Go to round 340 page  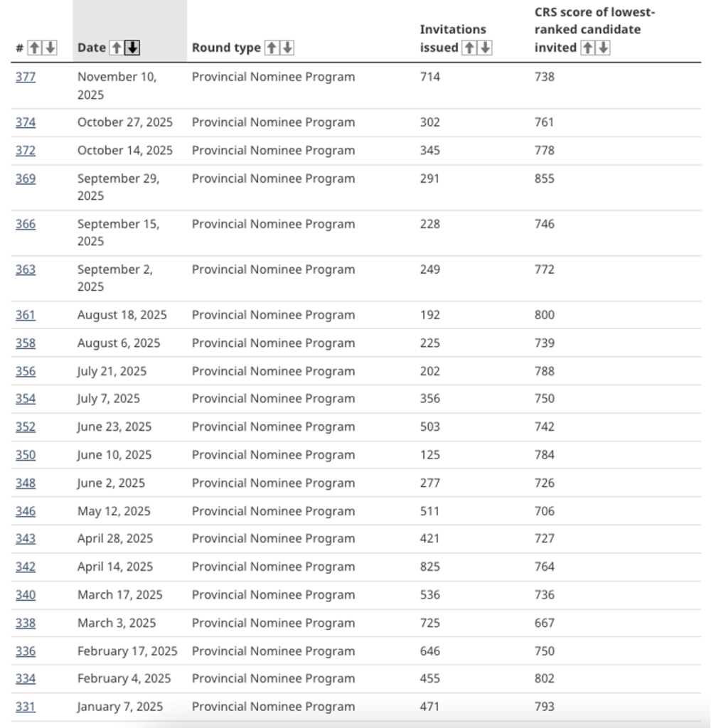click(26, 595)
